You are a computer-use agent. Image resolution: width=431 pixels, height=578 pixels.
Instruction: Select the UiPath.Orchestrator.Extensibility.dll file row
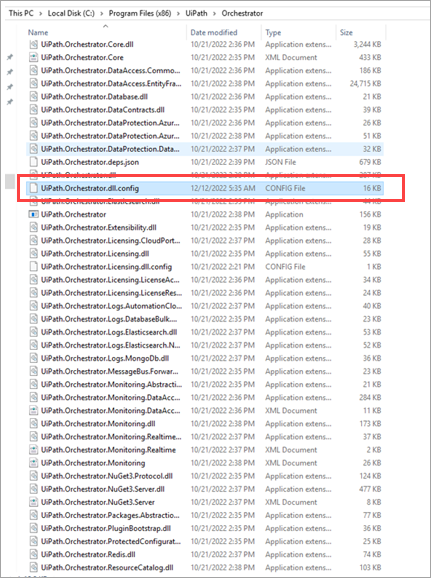(205, 227)
